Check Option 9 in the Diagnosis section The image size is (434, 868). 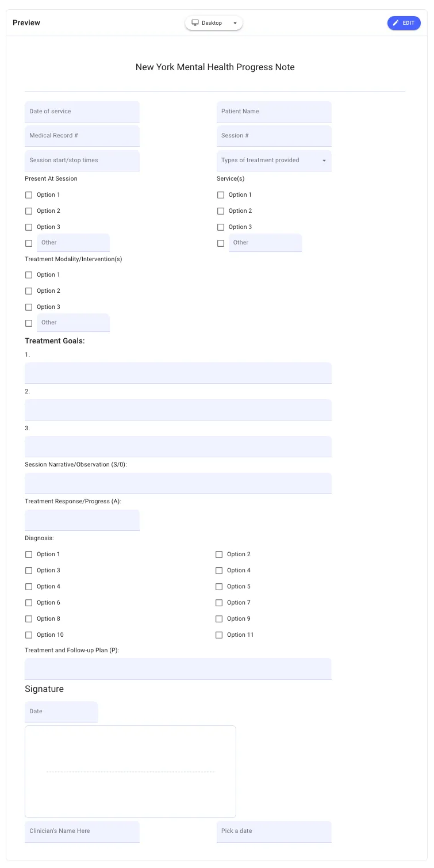(x=219, y=618)
